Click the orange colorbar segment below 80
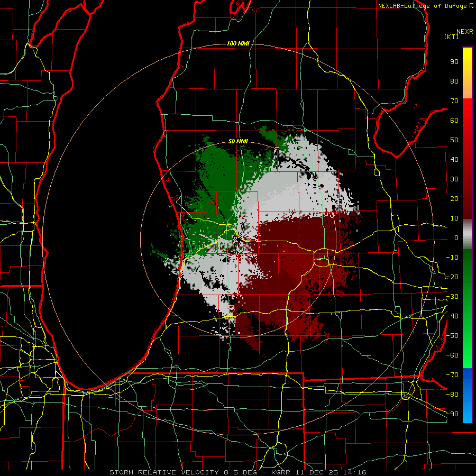The width and height of the screenshot is (476, 476). point(467,90)
